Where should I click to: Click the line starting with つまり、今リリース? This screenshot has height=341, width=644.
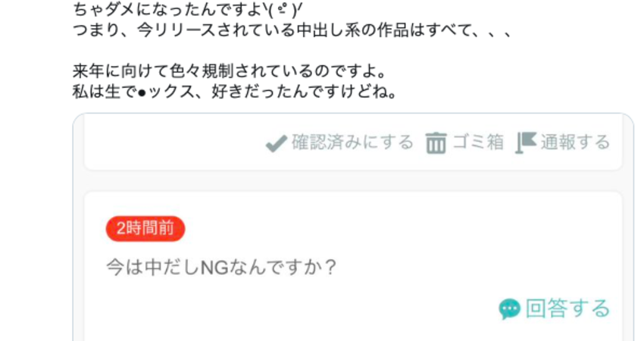292,30
